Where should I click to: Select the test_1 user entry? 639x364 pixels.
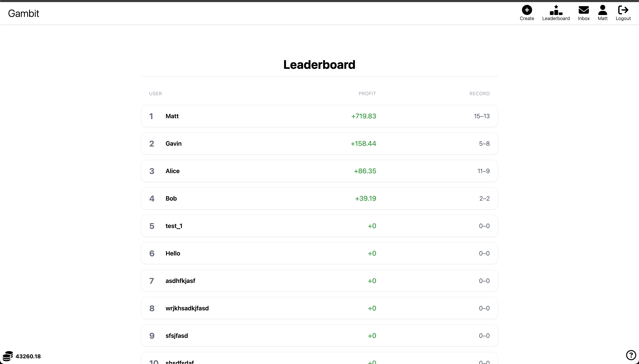pos(319,226)
